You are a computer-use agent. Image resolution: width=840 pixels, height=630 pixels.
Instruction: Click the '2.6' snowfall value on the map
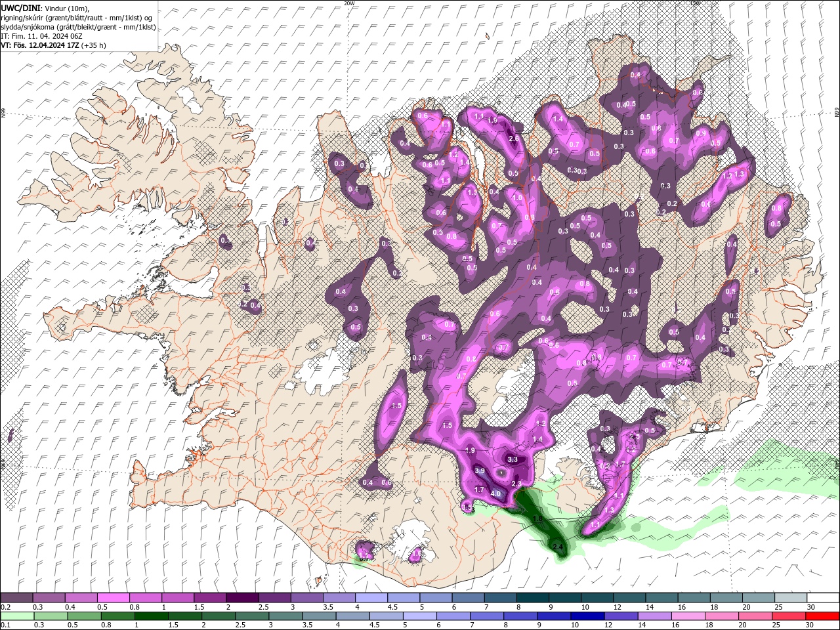514,138
